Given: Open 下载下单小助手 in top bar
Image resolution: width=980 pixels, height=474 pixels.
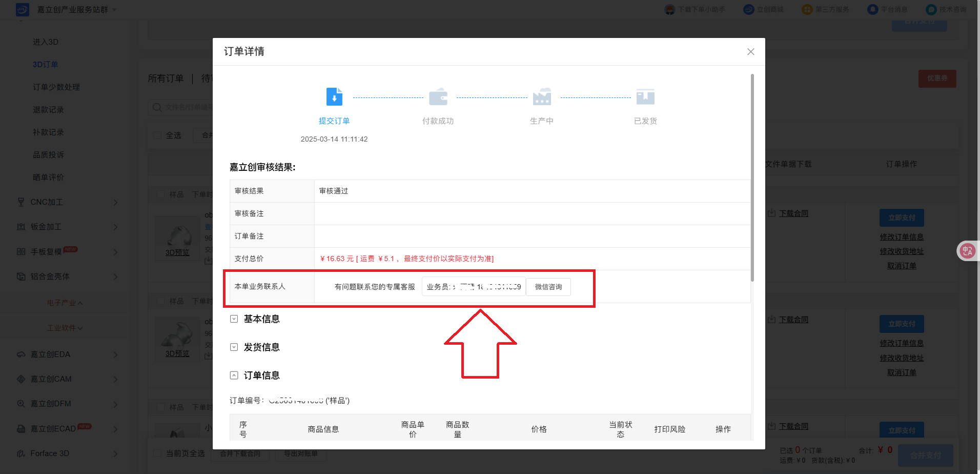Looking at the screenshot, I should [695, 9].
